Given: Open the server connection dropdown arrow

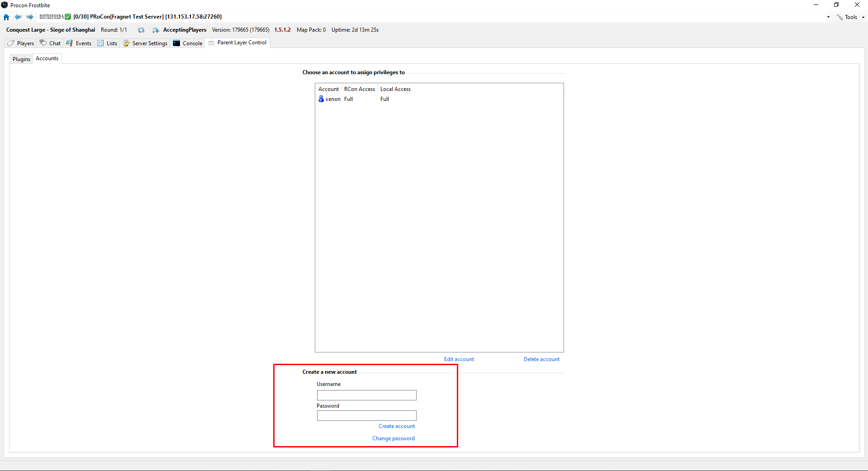Looking at the screenshot, I should pyautogui.click(x=828, y=17).
